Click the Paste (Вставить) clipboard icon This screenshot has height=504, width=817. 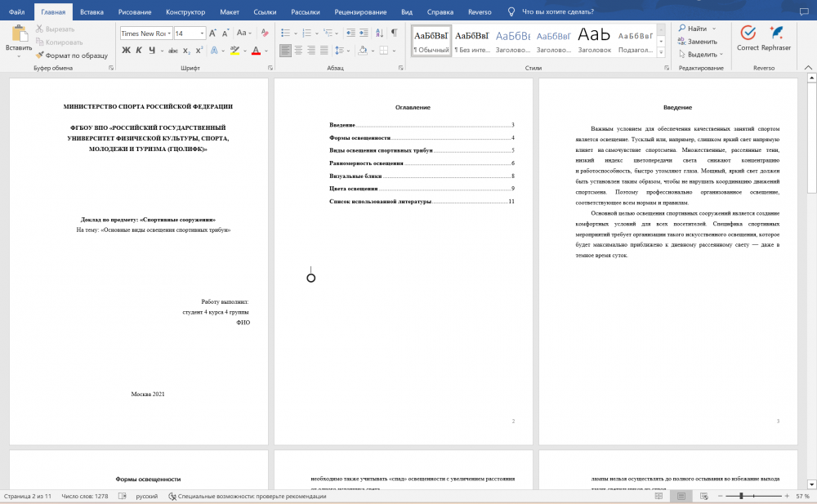pyautogui.click(x=20, y=33)
